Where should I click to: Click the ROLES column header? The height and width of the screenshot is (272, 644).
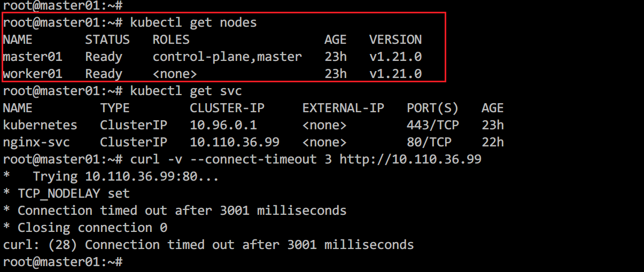[171, 40]
